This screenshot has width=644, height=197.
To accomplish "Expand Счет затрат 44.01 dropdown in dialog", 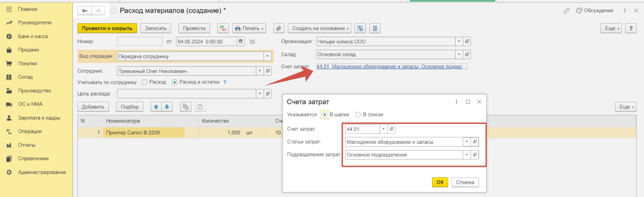I will (x=384, y=129).
